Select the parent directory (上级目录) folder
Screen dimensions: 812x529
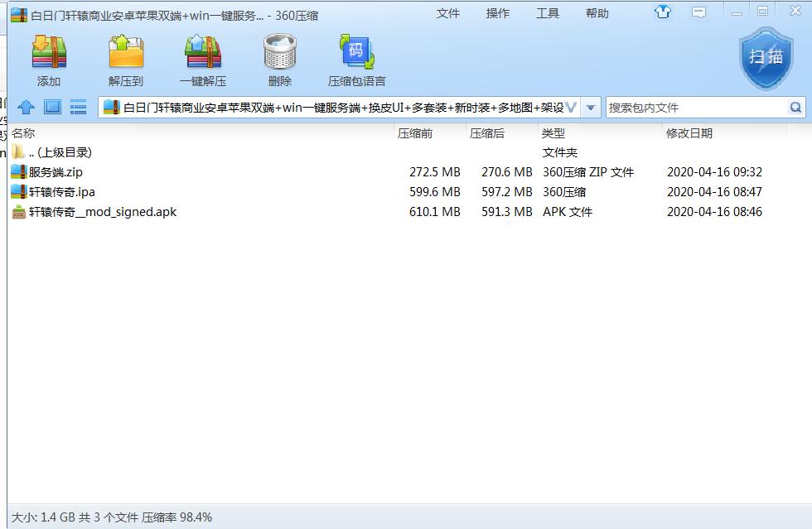point(60,152)
